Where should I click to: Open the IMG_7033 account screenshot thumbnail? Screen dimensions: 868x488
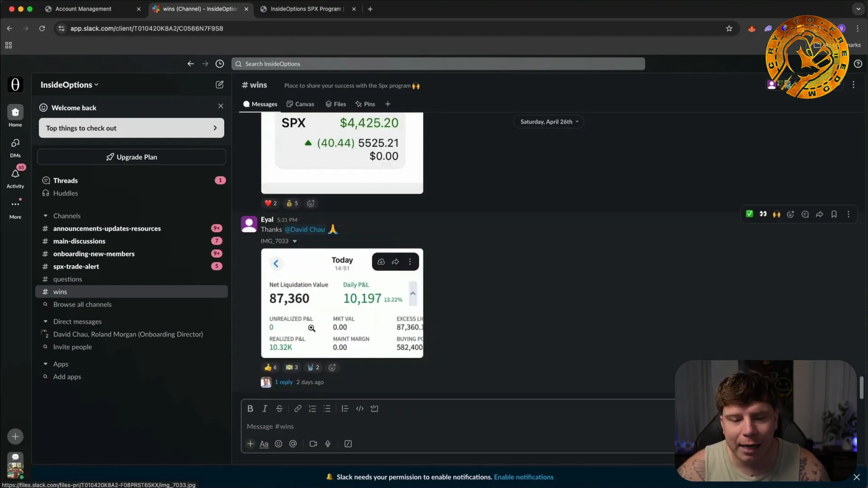(342, 303)
